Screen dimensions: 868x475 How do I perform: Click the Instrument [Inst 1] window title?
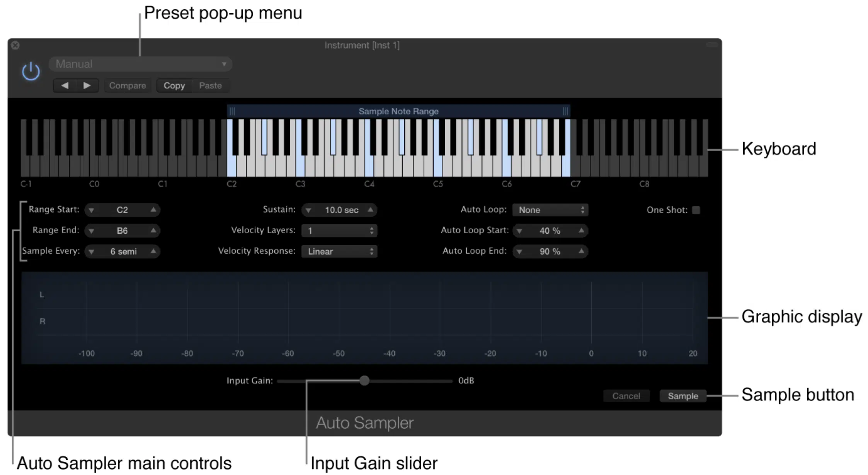(362, 45)
